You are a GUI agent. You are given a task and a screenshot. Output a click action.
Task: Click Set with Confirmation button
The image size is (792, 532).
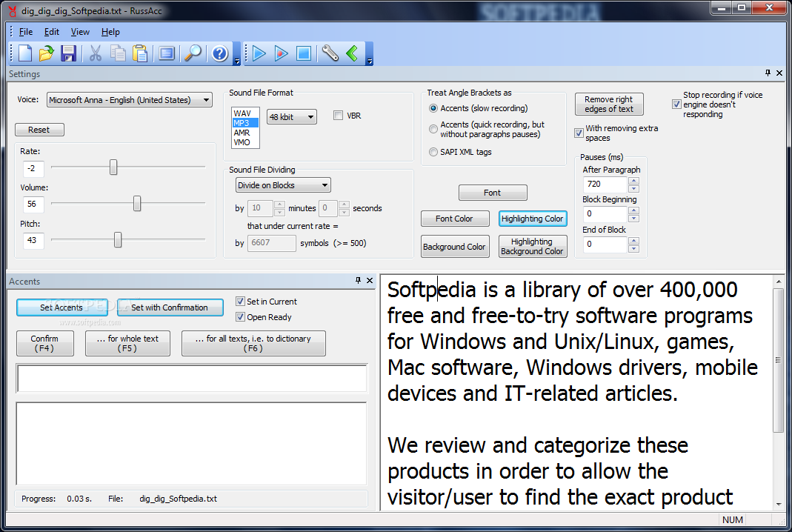170,307
